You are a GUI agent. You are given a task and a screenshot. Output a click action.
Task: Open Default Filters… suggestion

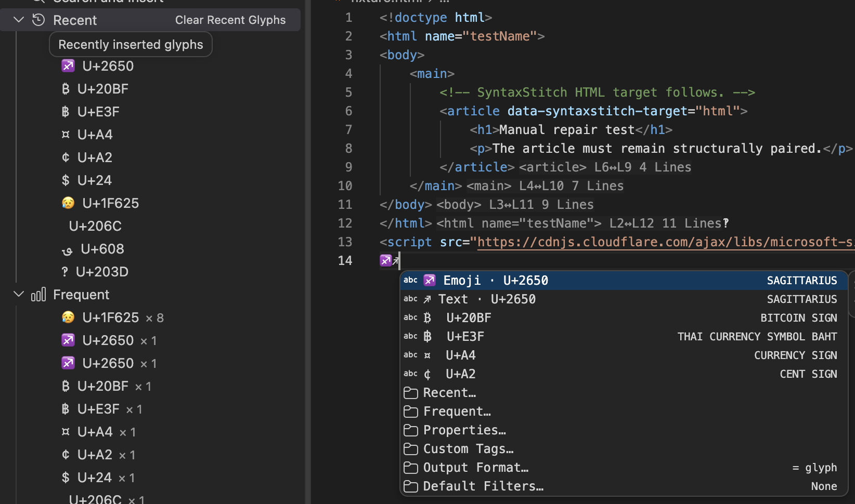624,486
